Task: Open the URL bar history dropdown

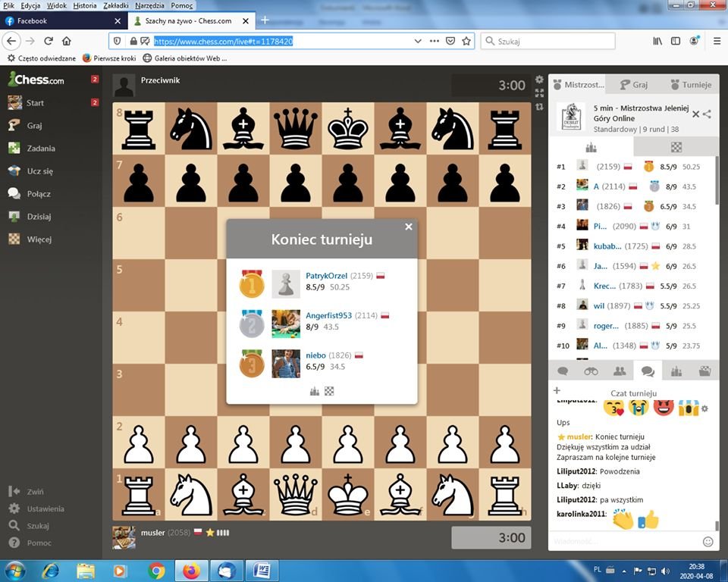Action: pos(418,41)
